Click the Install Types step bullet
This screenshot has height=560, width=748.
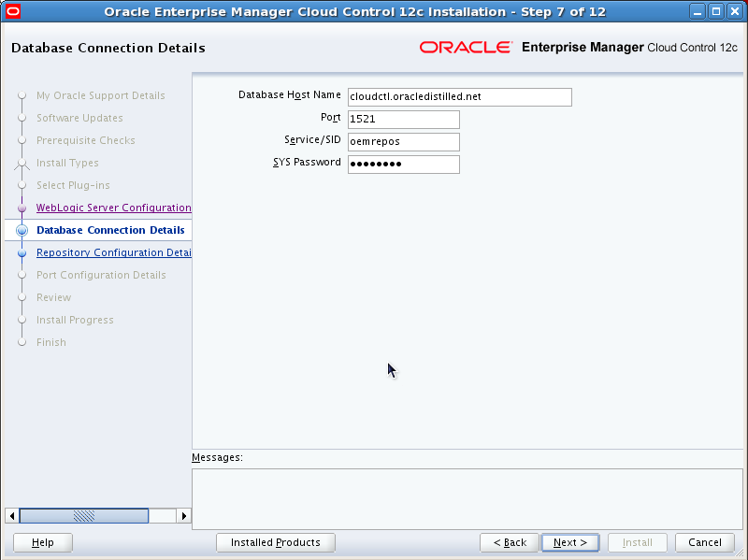click(22, 163)
